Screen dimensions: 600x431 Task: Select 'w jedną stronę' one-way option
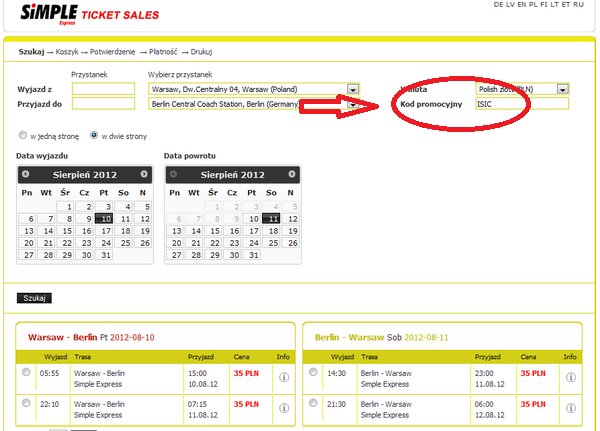tap(23, 135)
